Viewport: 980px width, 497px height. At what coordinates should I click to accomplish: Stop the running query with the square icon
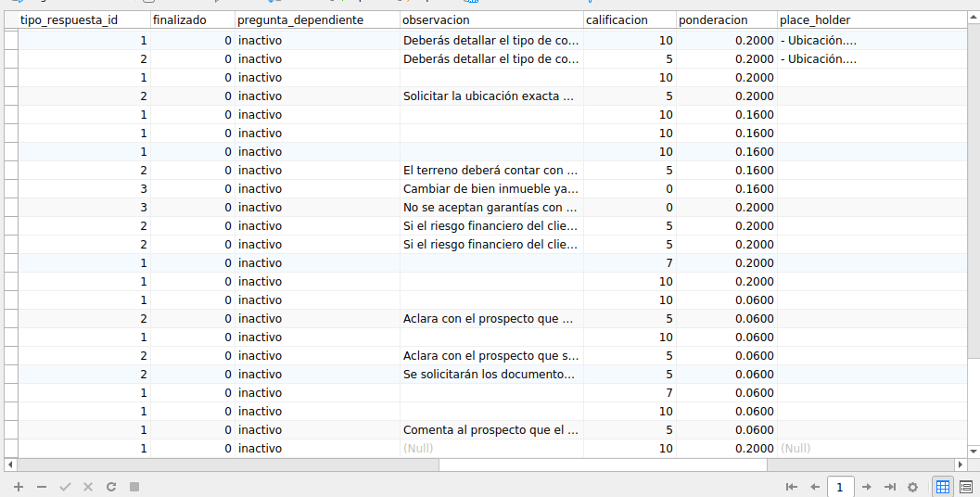pyautogui.click(x=134, y=487)
